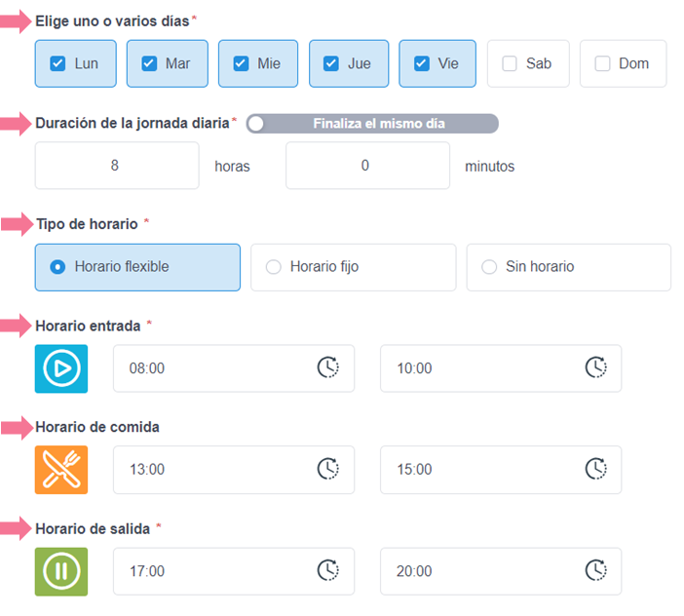Click the horas input field showing 8
The height and width of the screenshot is (616, 684).
click(116, 166)
